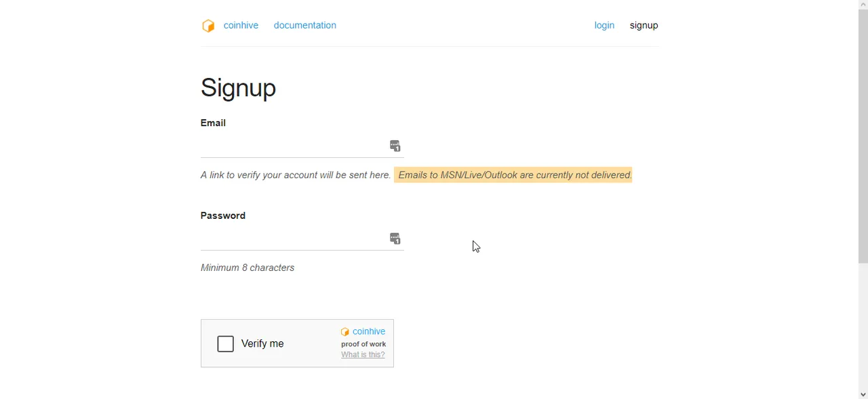
Task: Select the signup nav item
Action: click(x=644, y=26)
